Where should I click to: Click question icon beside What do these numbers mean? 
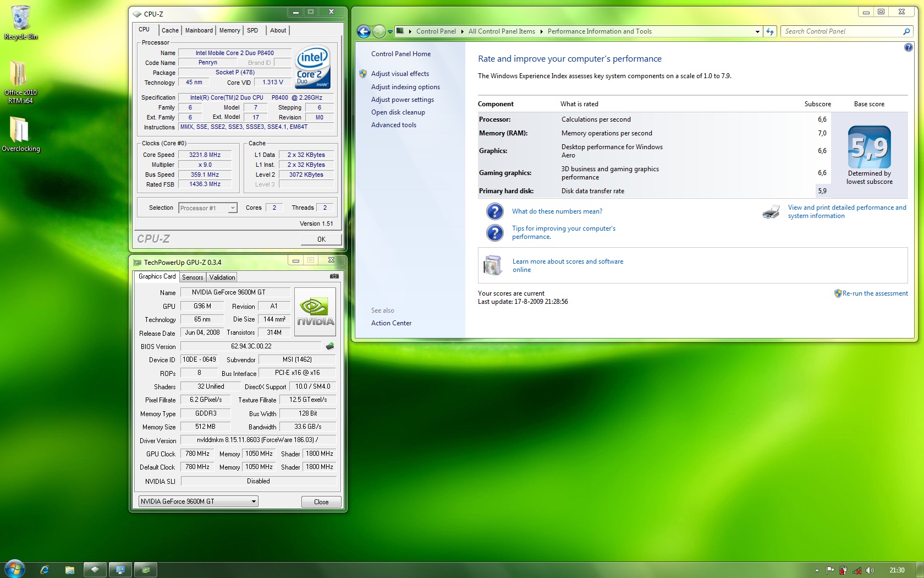click(494, 211)
